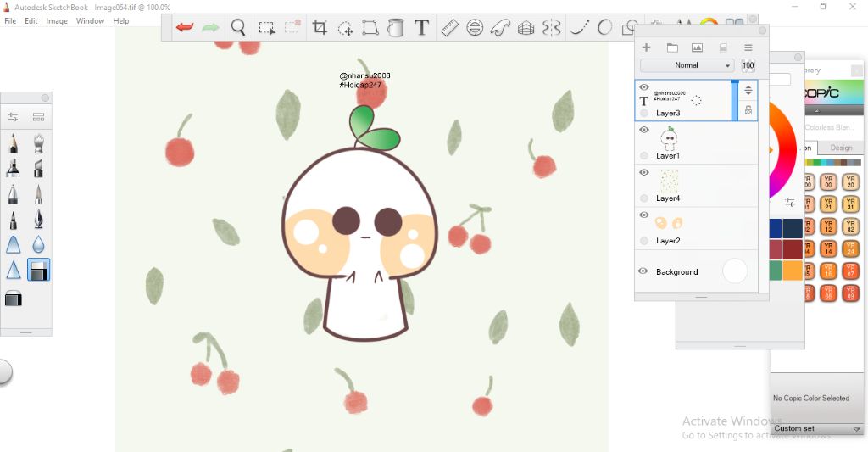This screenshot has height=452, width=868.
Task: Select the Zoom magnifier tool
Action: tap(238, 27)
